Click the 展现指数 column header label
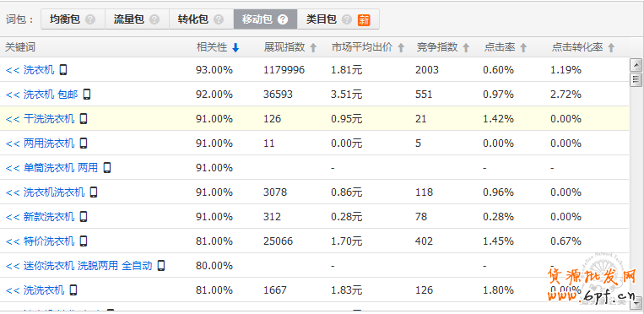This screenshot has height=314, width=644. tap(284, 47)
